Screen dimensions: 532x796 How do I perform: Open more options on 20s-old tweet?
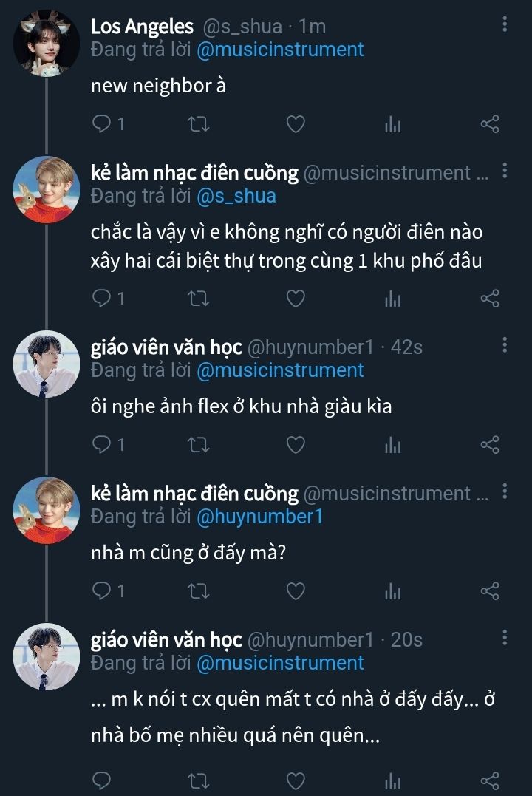point(505,638)
